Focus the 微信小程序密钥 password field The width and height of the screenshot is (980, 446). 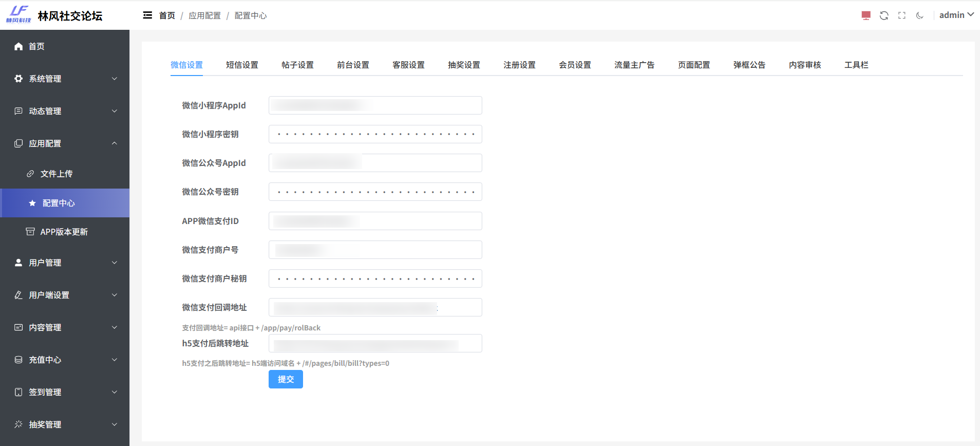(375, 134)
